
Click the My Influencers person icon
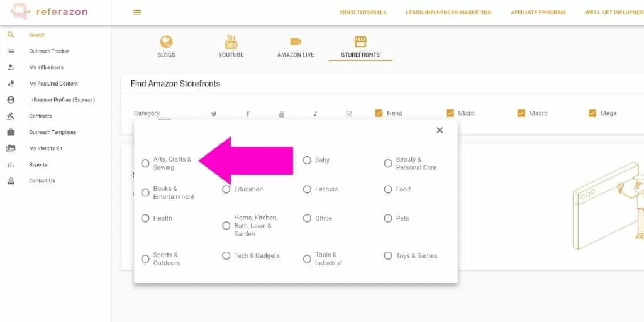coord(11,67)
